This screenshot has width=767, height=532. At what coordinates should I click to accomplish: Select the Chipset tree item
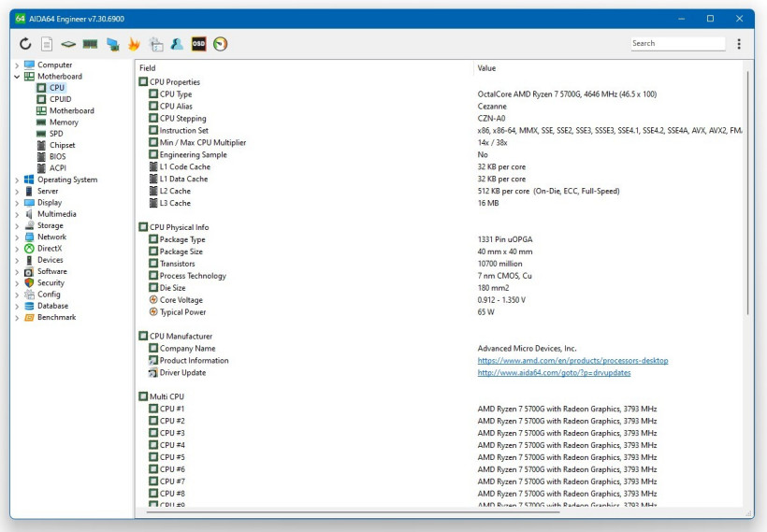coord(62,145)
